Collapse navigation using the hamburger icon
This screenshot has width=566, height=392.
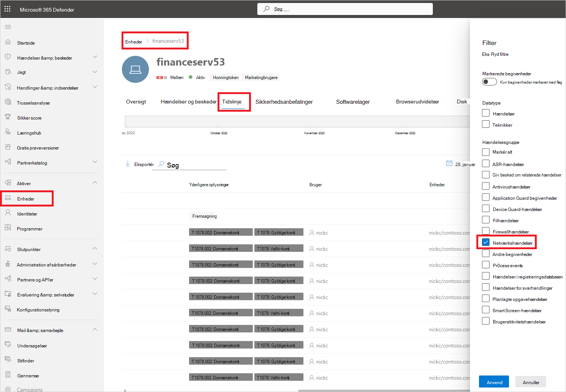(8, 27)
